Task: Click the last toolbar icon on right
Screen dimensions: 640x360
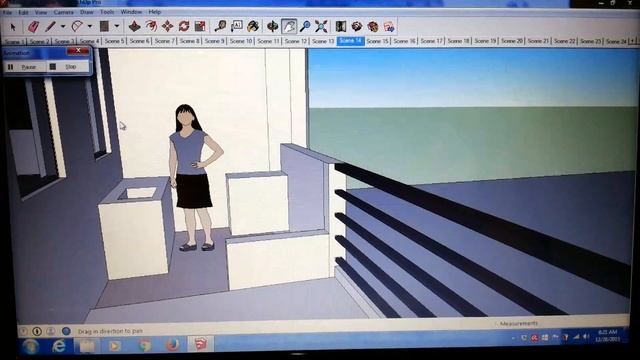Action: pyautogui.click(x=389, y=27)
